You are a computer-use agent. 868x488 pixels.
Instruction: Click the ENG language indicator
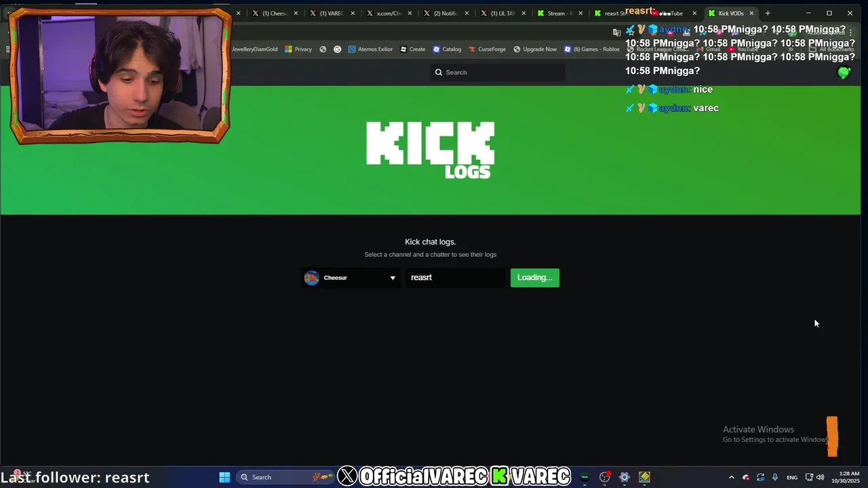(x=792, y=478)
